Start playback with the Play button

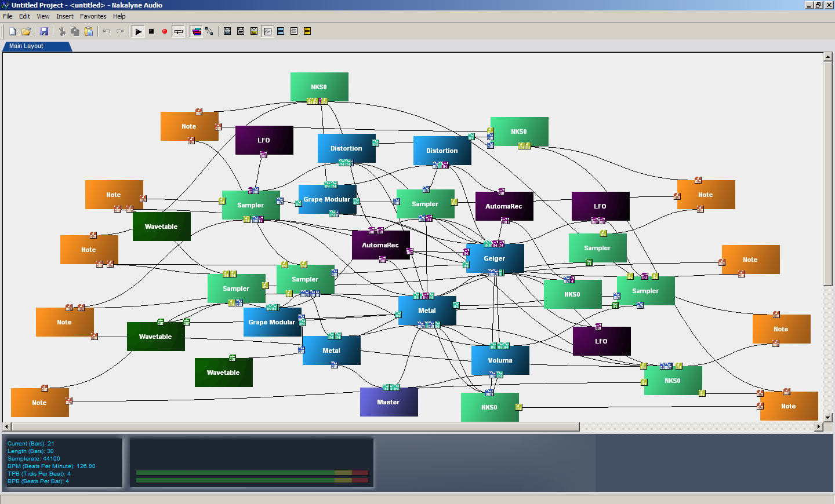138,31
